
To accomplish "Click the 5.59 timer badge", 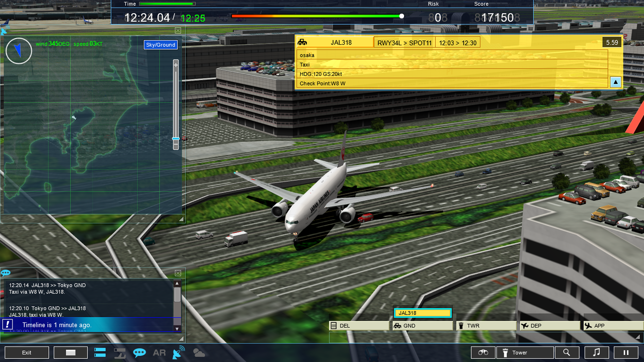I will pos(612,43).
